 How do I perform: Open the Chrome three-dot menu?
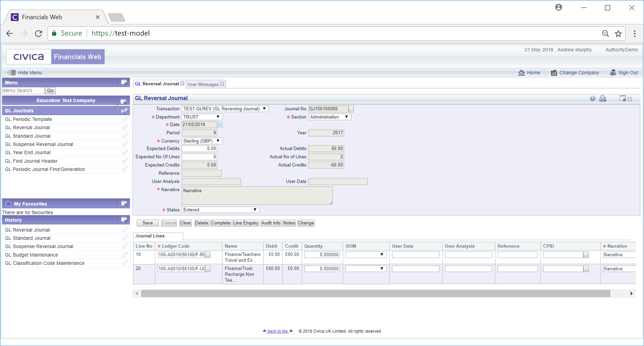point(635,33)
